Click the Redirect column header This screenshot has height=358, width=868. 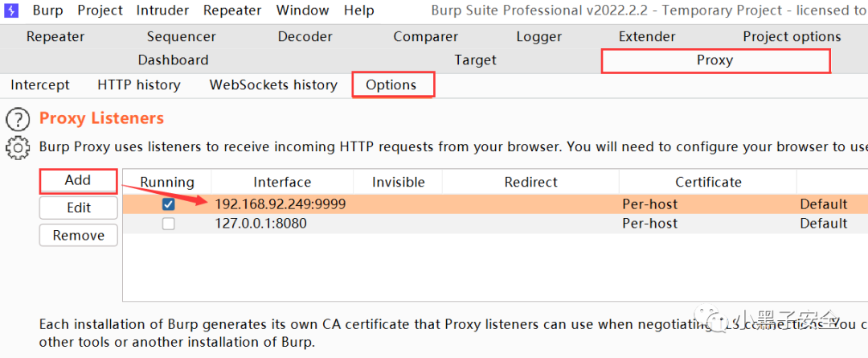(531, 182)
